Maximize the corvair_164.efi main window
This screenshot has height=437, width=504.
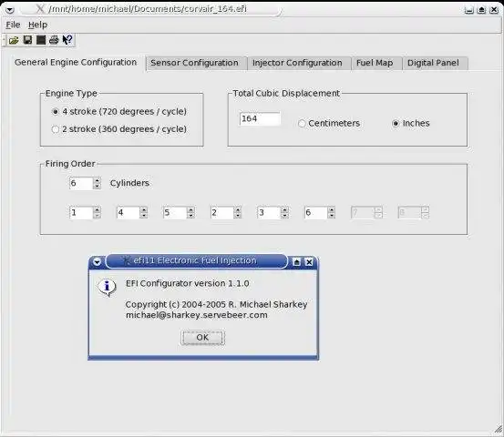coord(481,10)
